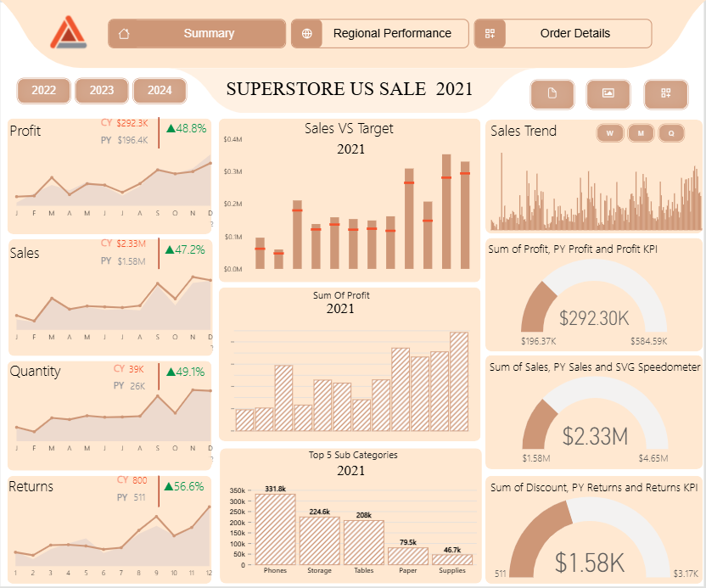Image resolution: width=706 pixels, height=588 pixels.
Task: Click the $4.65M gauge maximum label
Action: point(653,458)
